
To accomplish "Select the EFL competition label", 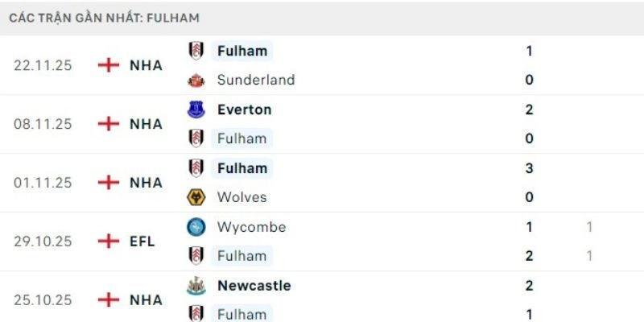I will click(x=142, y=241).
